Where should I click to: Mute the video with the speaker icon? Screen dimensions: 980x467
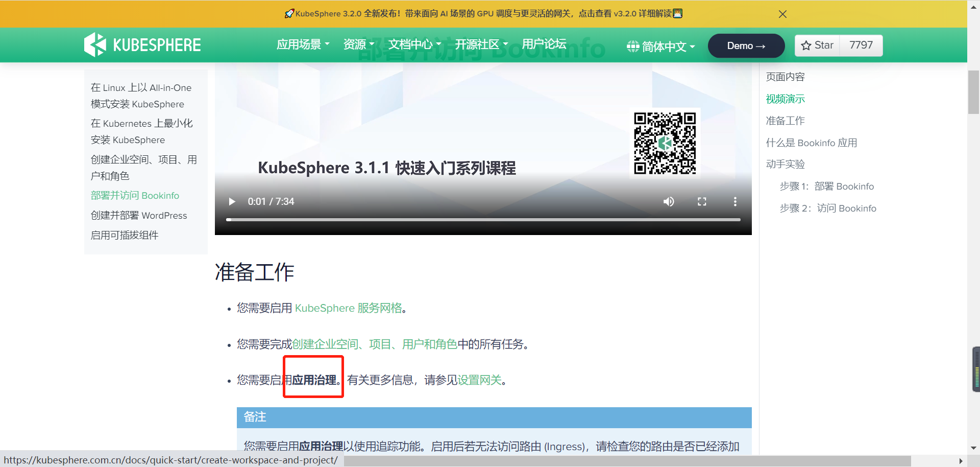(669, 201)
